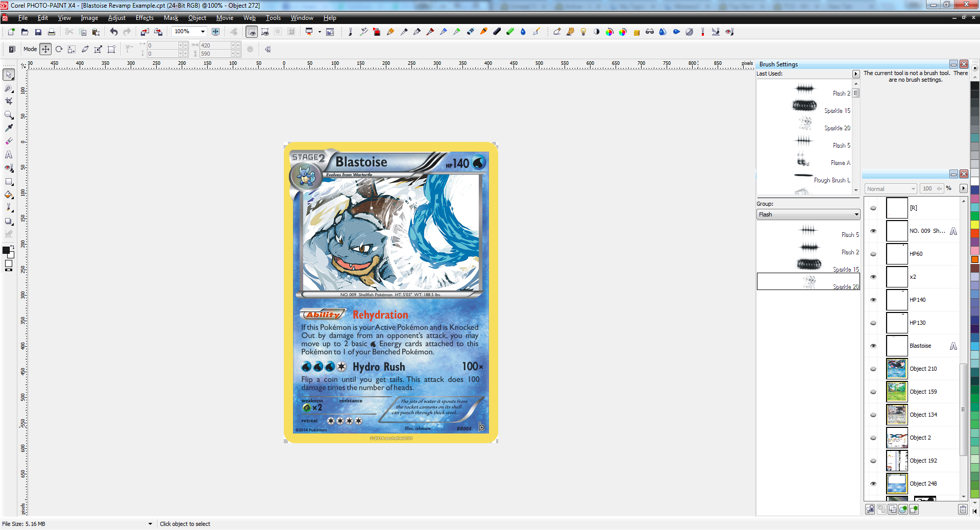Open the Group Flash dropdown
The height and width of the screenshot is (530, 980).
click(x=856, y=214)
